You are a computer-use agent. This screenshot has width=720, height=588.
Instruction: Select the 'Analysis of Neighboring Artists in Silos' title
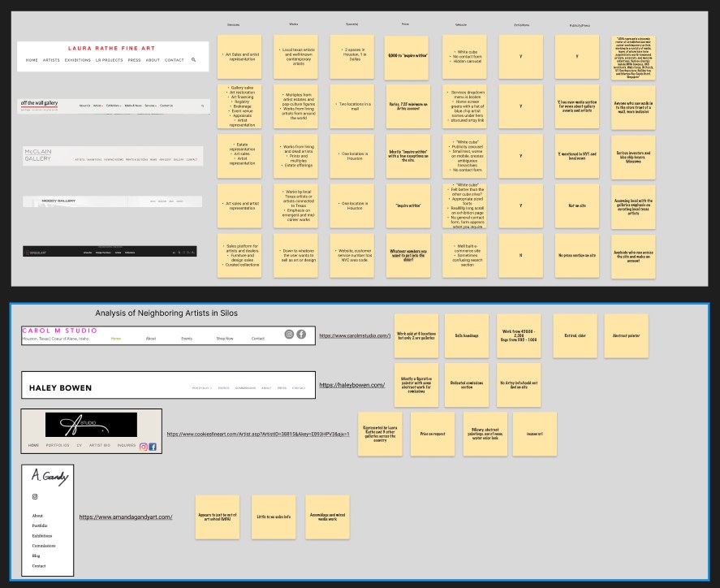click(x=166, y=313)
